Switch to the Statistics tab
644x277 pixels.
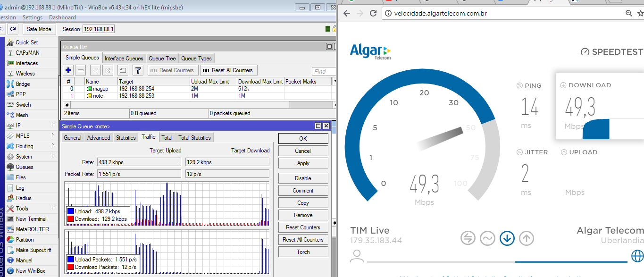tap(126, 138)
